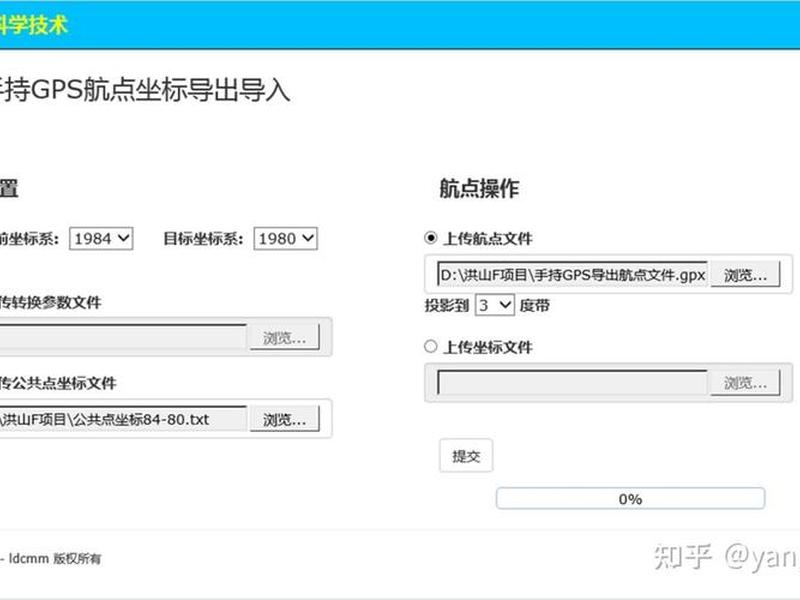Select the 上传航点文件 radio button
800x600 pixels.
431,238
